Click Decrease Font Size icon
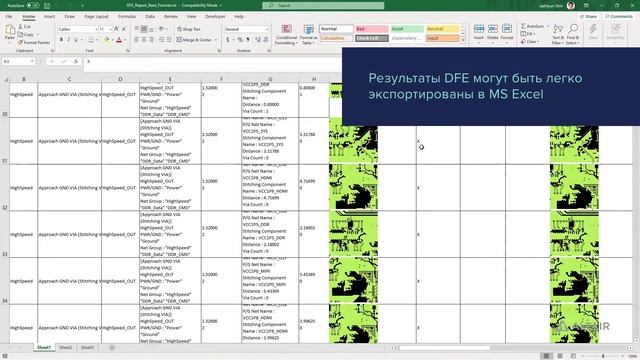The image size is (640, 360). click(124, 29)
